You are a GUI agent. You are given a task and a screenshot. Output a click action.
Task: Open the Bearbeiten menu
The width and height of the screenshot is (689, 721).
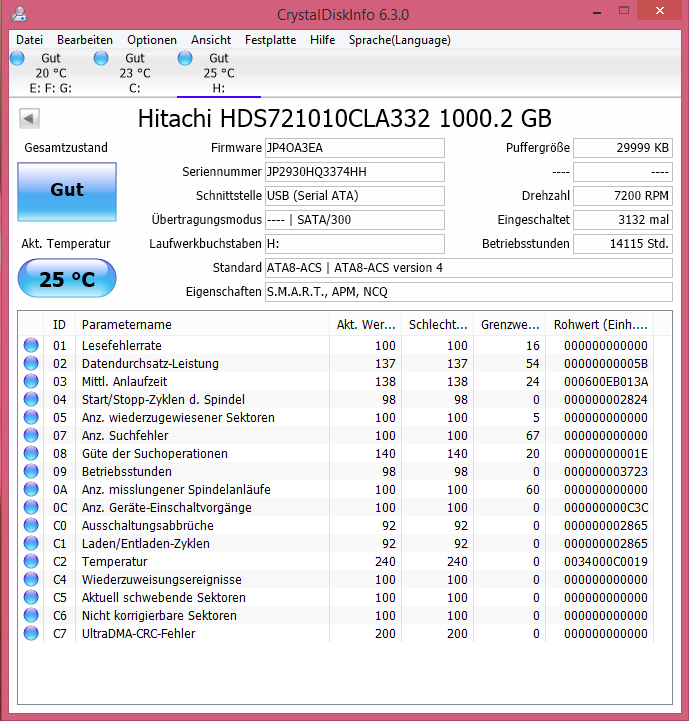pyautogui.click(x=85, y=40)
